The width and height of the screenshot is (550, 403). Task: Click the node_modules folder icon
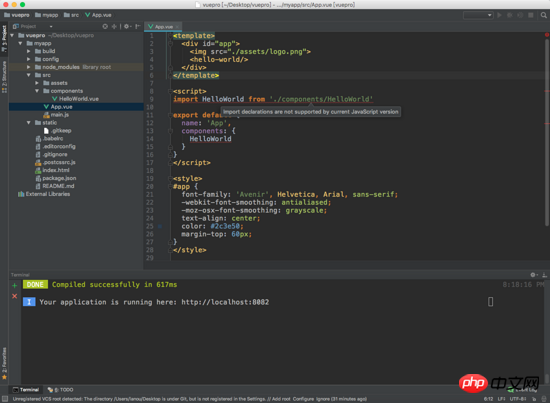[x=38, y=67]
